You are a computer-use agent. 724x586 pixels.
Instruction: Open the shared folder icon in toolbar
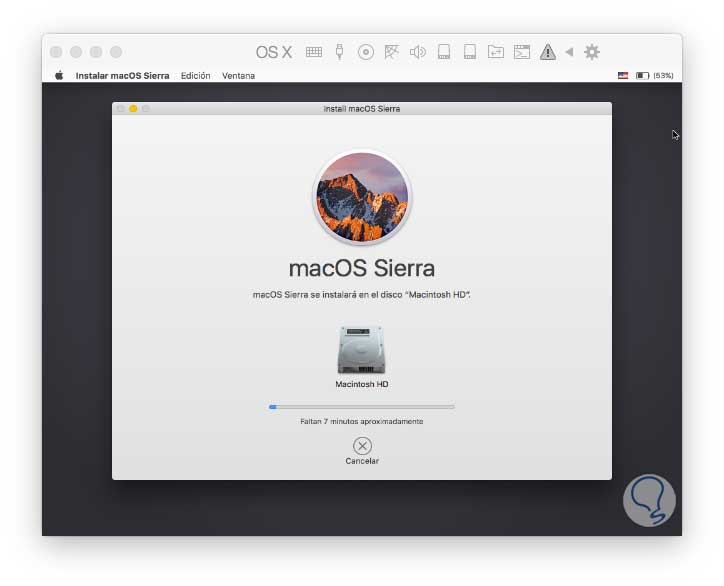tap(495, 52)
